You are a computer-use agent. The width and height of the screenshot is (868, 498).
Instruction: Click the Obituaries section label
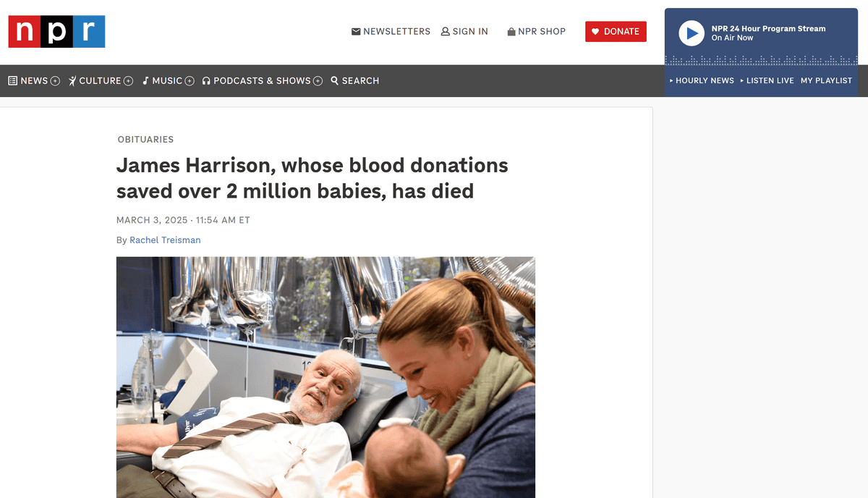coord(145,139)
